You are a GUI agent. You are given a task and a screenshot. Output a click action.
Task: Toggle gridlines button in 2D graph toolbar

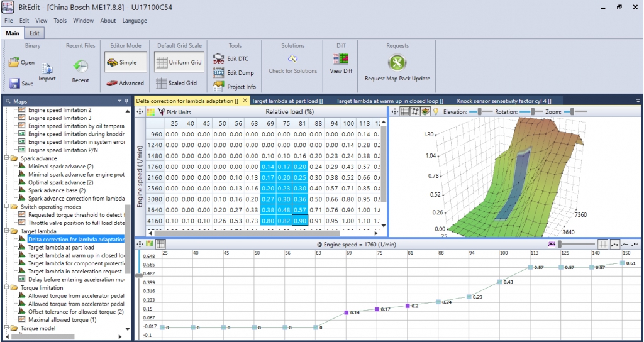coord(603,244)
